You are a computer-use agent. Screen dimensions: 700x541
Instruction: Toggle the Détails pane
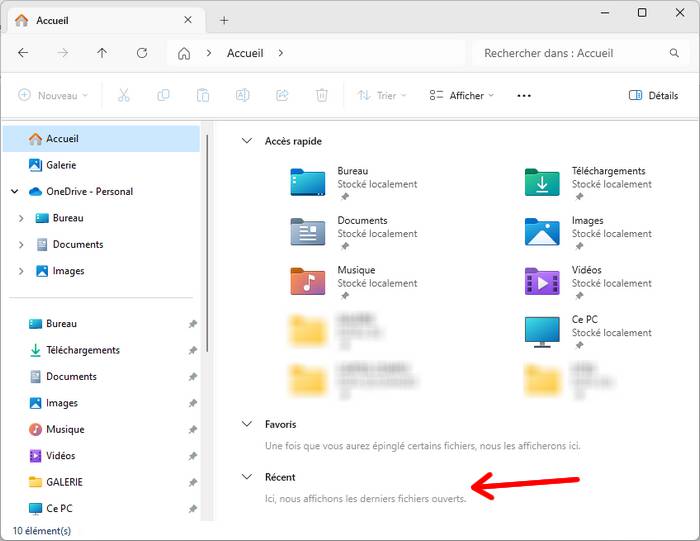tap(653, 96)
